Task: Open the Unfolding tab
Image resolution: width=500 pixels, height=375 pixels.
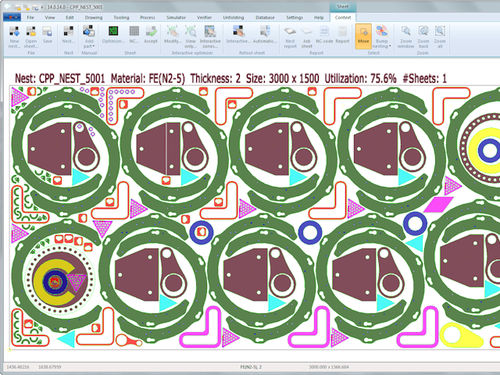Action: click(233, 17)
